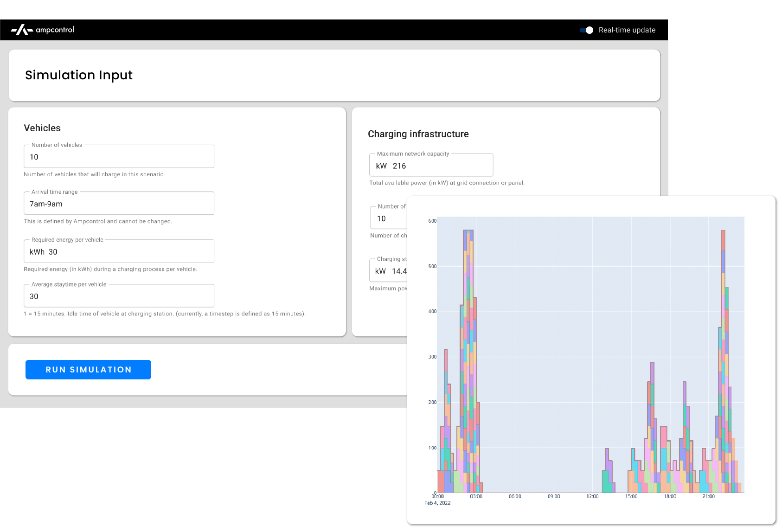Click the Simulation Input heading
Image resolution: width=782 pixels, height=532 pixels.
tap(79, 75)
